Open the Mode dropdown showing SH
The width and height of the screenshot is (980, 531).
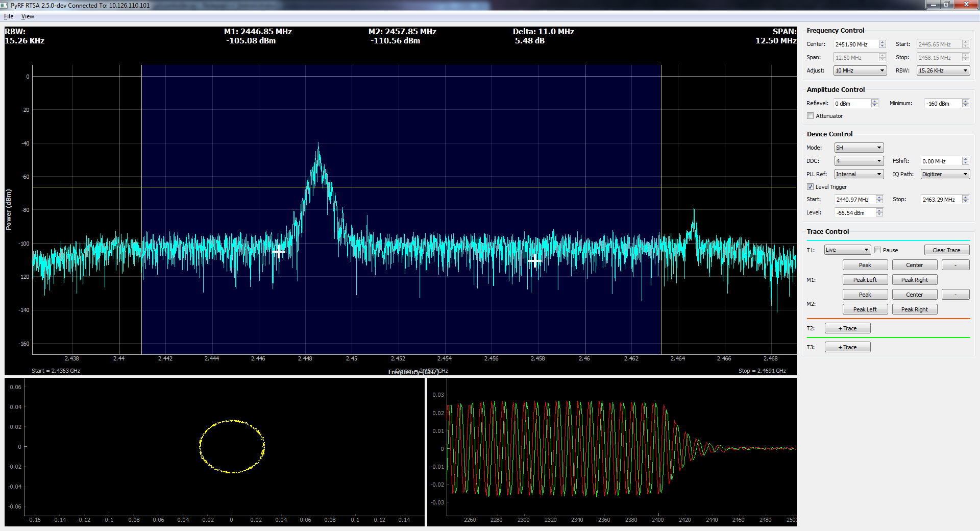pyautogui.click(x=858, y=147)
